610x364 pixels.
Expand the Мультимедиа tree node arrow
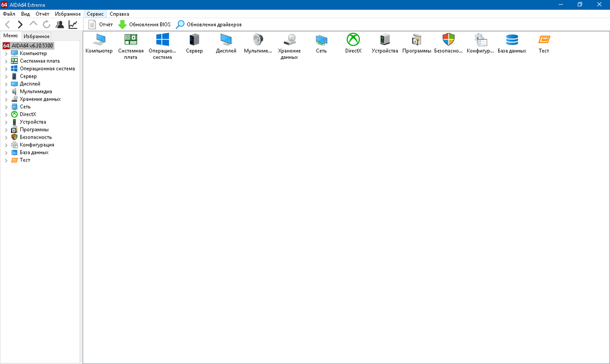point(6,91)
